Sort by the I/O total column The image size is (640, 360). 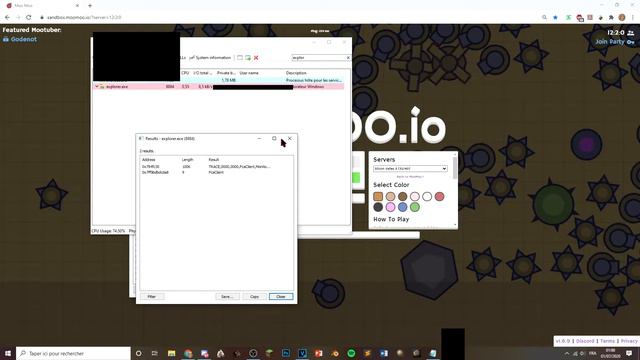tap(202, 73)
